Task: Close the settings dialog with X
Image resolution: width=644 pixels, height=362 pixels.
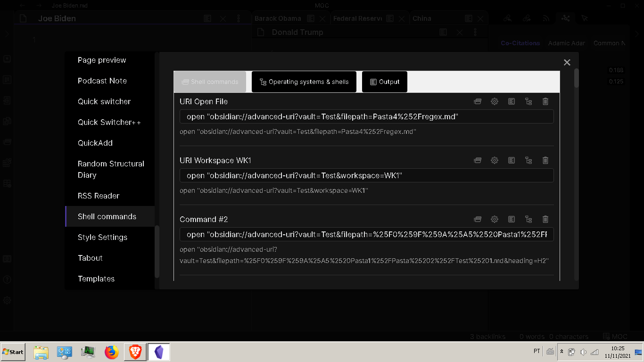Action: pyautogui.click(x=567, y=62)
